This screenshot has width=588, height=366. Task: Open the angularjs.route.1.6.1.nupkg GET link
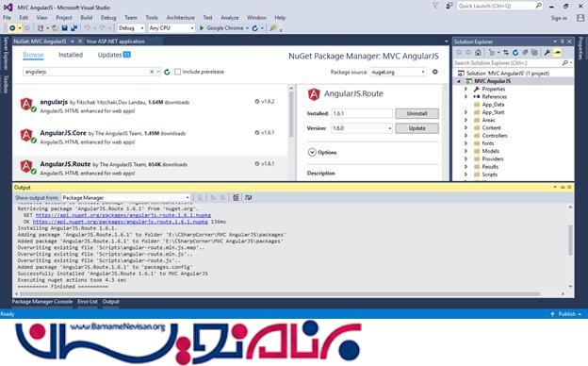[x=123, y=215]
